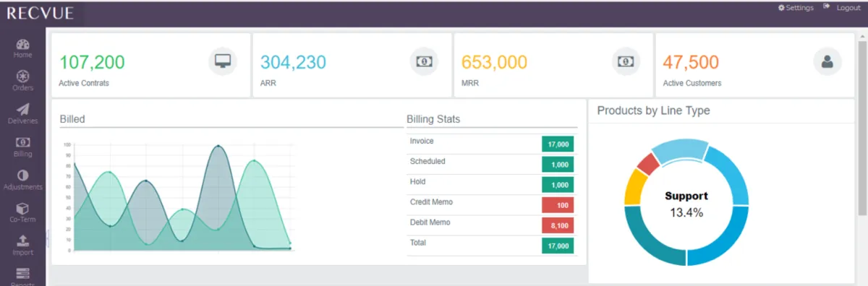Click the red segment of donut chart
The height and width of the screenshot is (286, 868).
(x=648, y=164)
